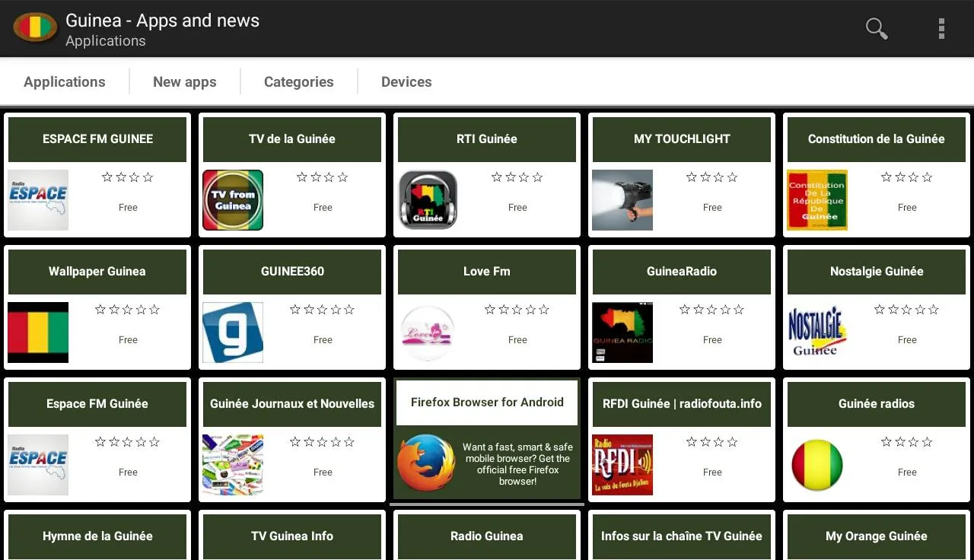The height and width of the screenshot is (560, 974).
Task: Open the Hymne de la Guinée card
Action: pyautogui.click(x=97, y=536)
